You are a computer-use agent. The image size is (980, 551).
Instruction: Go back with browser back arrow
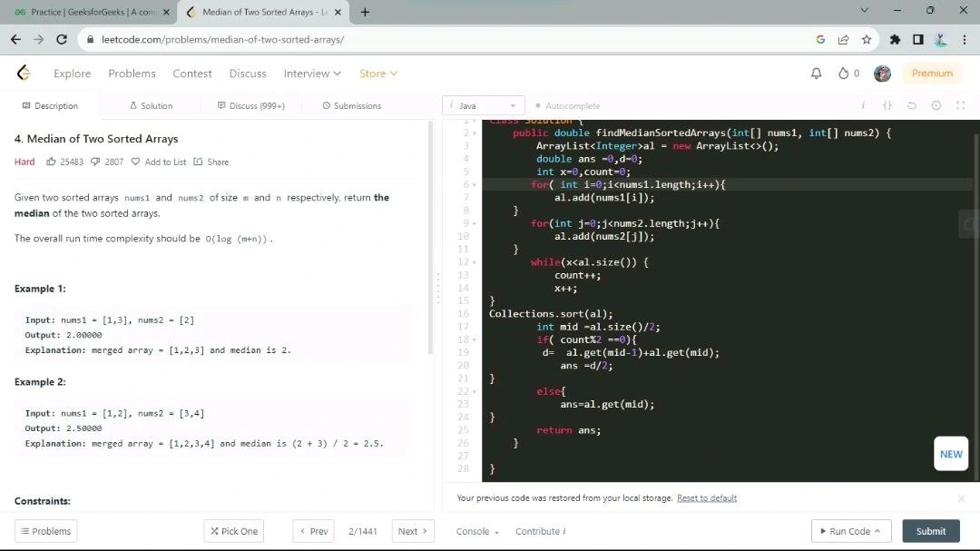coord(15,39)
